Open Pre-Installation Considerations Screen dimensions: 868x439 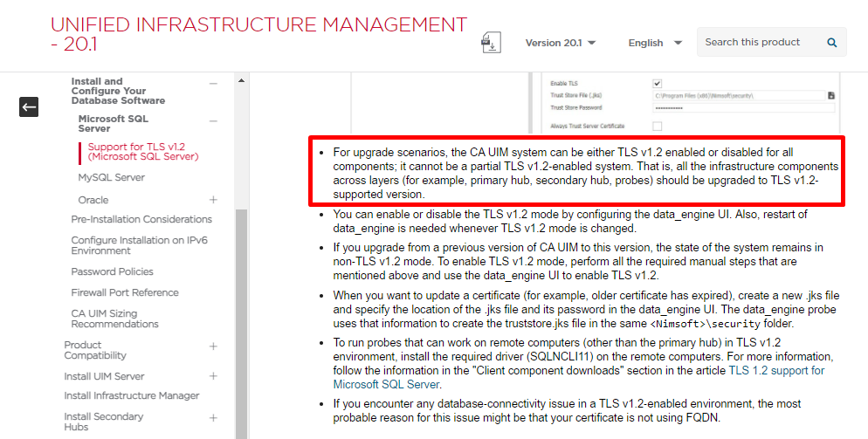tap(141, 219)
